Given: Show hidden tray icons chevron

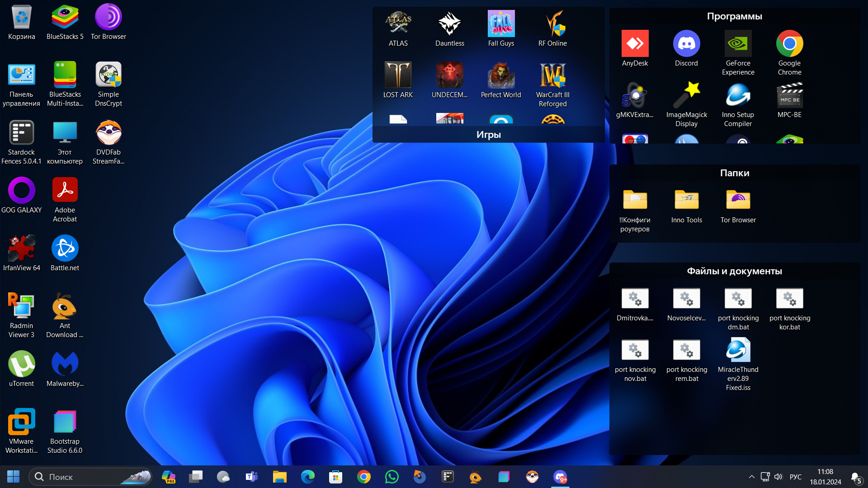Looking at the screenshot, I should (751, 477).
